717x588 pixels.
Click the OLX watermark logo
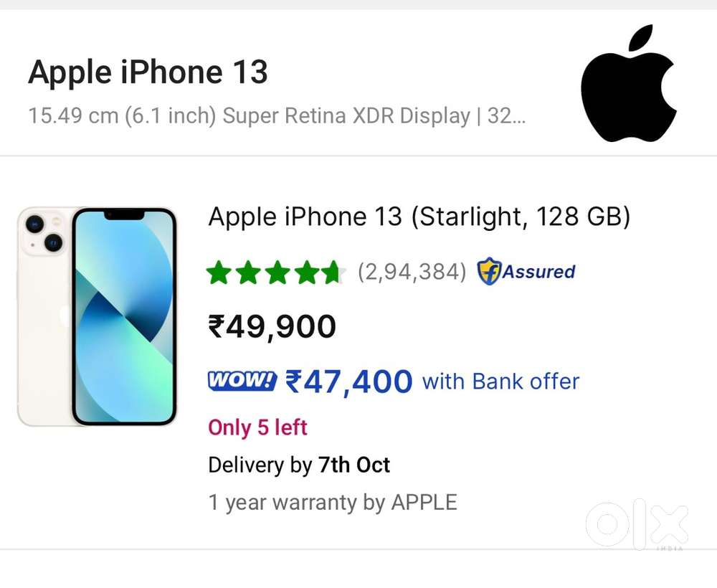click(637, 524)
